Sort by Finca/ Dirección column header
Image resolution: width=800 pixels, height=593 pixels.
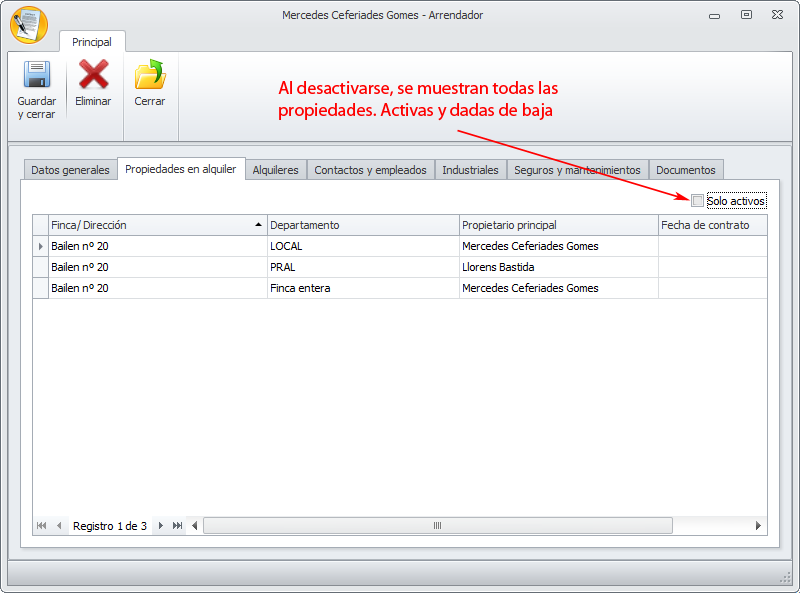point(158,225)
